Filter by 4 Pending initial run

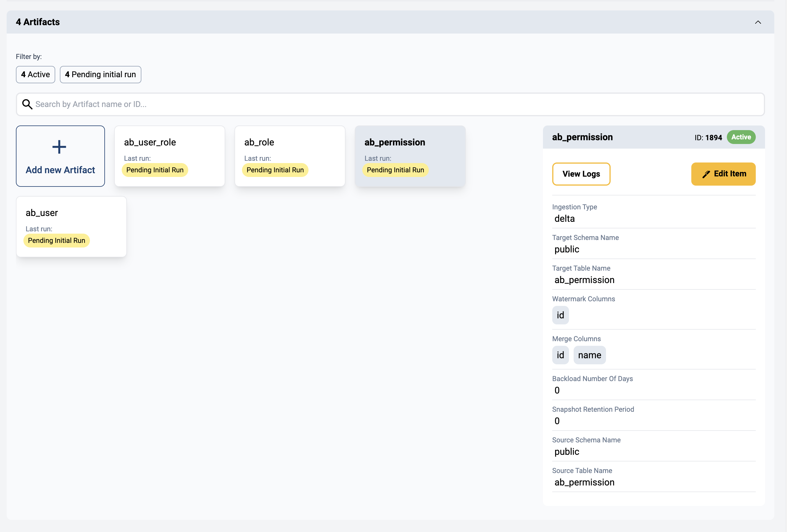point(101,75)
